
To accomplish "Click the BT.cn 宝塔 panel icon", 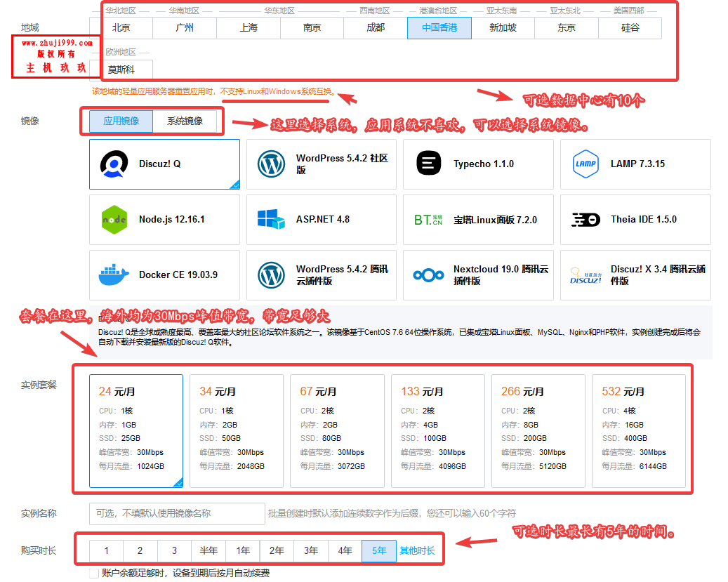I will [428, 220].
